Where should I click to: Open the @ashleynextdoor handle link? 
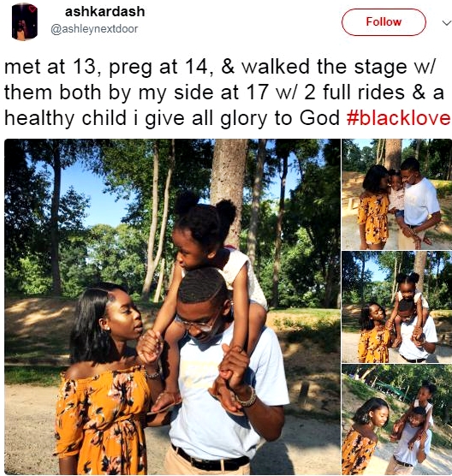click(x=94, y=29)
